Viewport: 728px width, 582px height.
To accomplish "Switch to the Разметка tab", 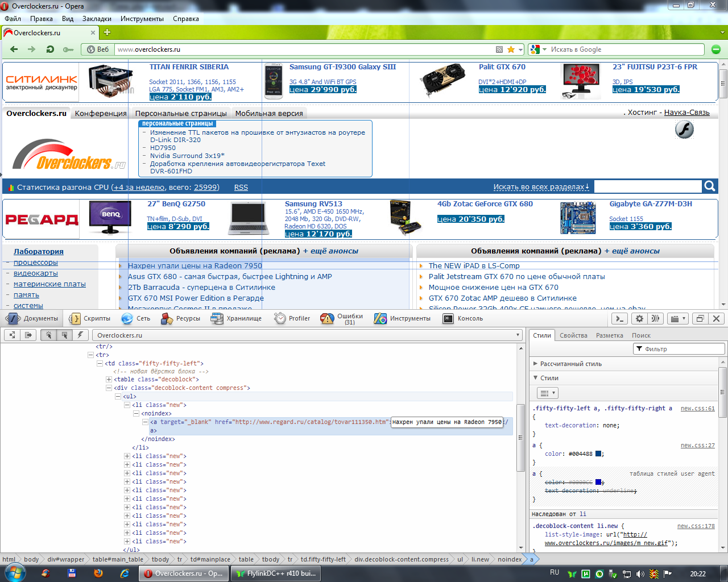I will click(x=610, y=335).
